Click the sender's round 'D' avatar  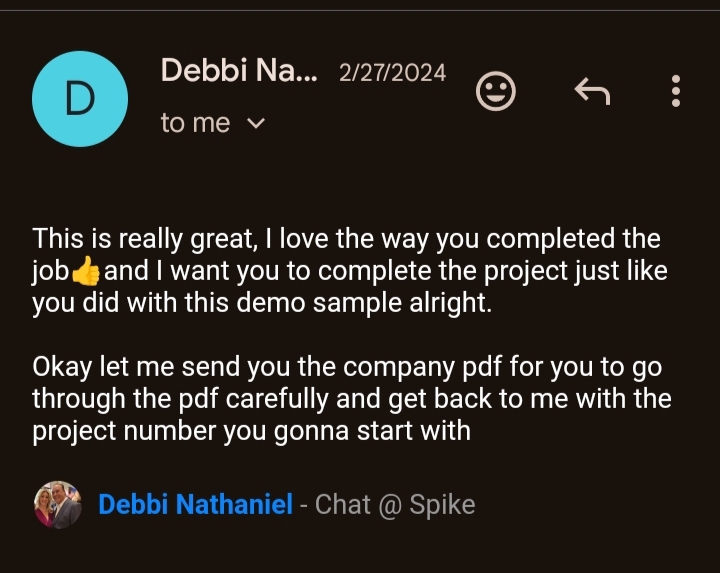tap(80, 98)
